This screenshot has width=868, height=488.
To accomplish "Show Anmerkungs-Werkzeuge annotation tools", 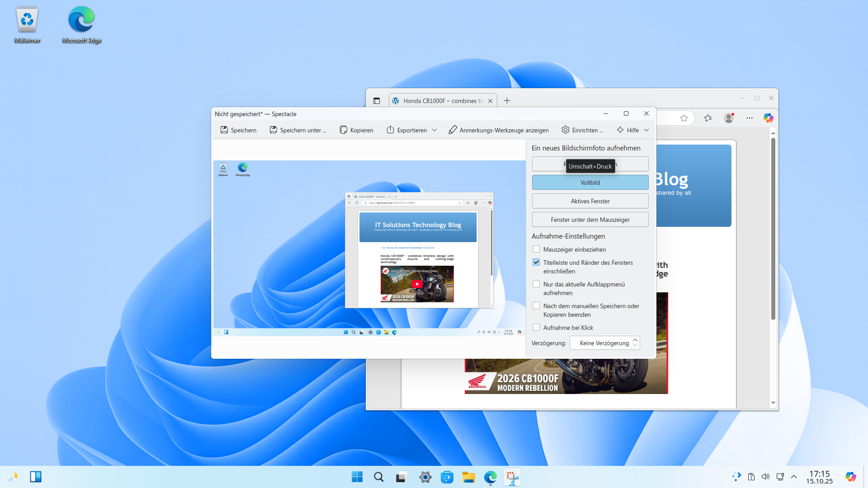I will coord(498,130).
